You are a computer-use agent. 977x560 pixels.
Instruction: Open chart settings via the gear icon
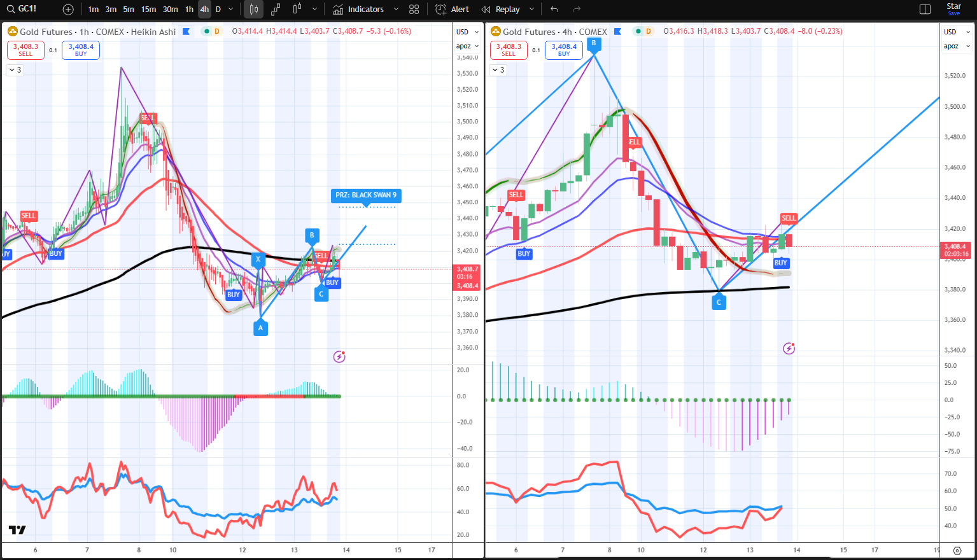[x=957, y=550]
